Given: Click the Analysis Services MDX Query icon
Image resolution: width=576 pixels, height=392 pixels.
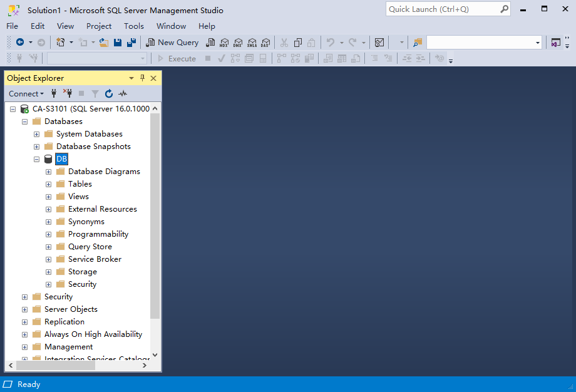Looking at the screenshot, I should pyautogui.click(x=224, y=43).
